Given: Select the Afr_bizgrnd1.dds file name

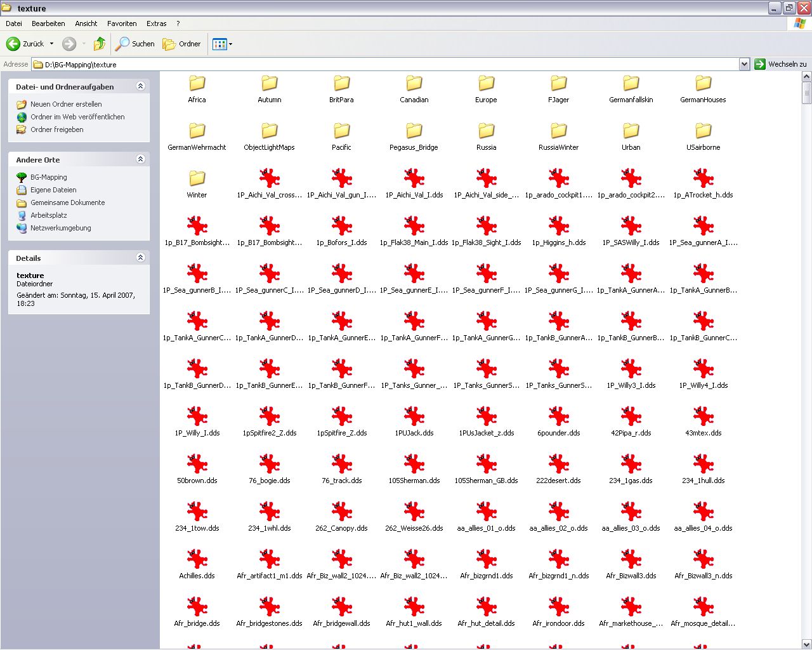Looking at the screenshot, I should click(x=486, y=576).
